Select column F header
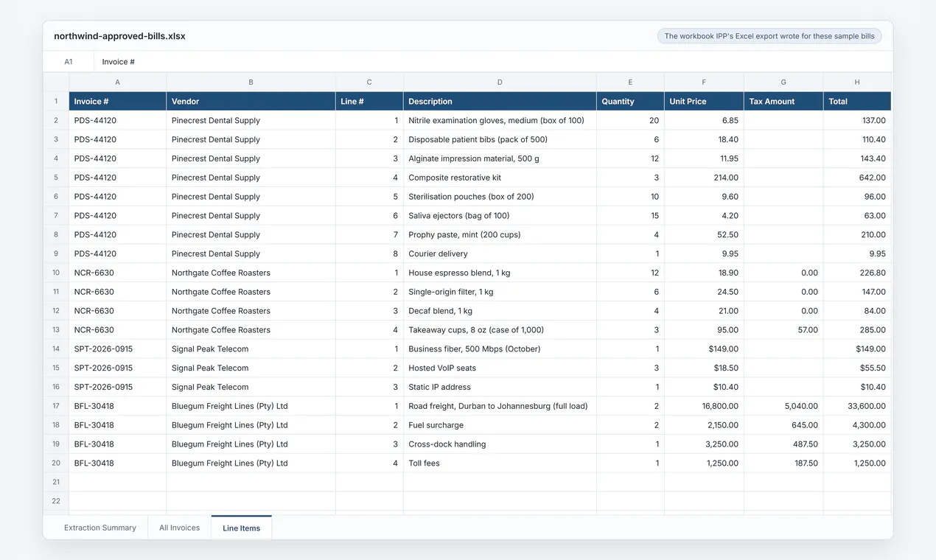The width and height of the screenshot is (936, 560). (704, 83)
